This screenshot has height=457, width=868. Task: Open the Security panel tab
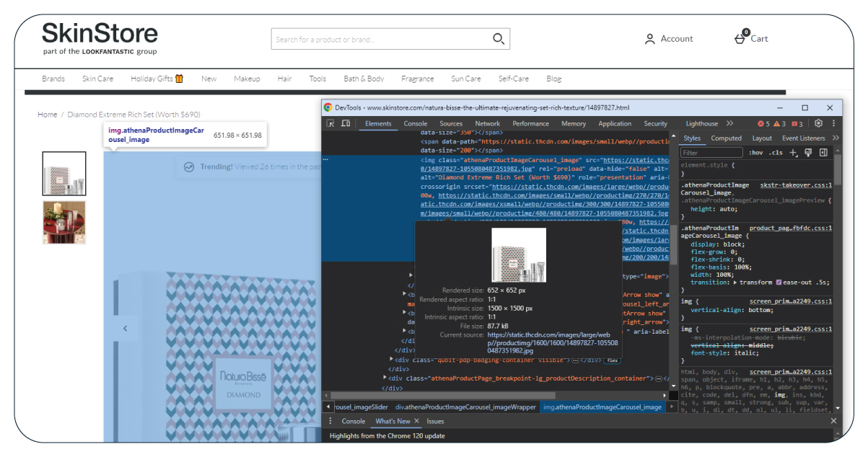point(655,124)
